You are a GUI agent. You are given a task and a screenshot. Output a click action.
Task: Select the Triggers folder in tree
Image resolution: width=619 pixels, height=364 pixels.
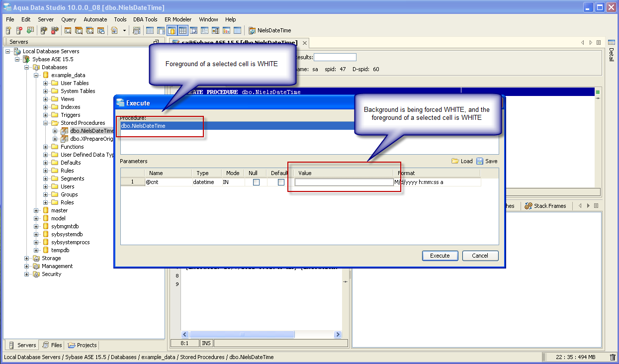[70, 115]
